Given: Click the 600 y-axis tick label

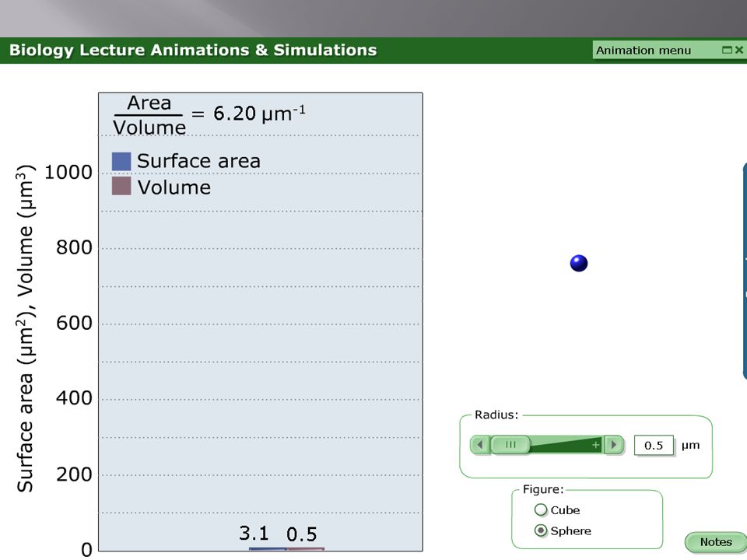Looking at the screenshot, I should tap(74, 324).
